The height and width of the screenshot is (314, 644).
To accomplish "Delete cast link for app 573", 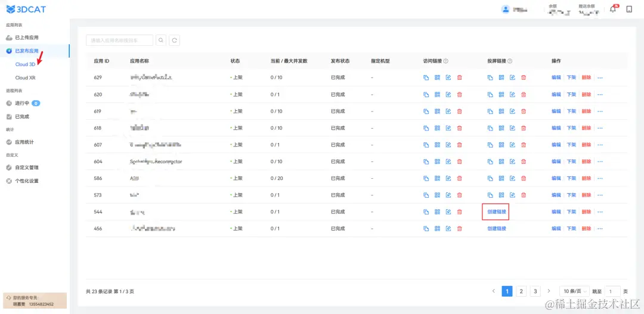I will [x=524, y=195].
